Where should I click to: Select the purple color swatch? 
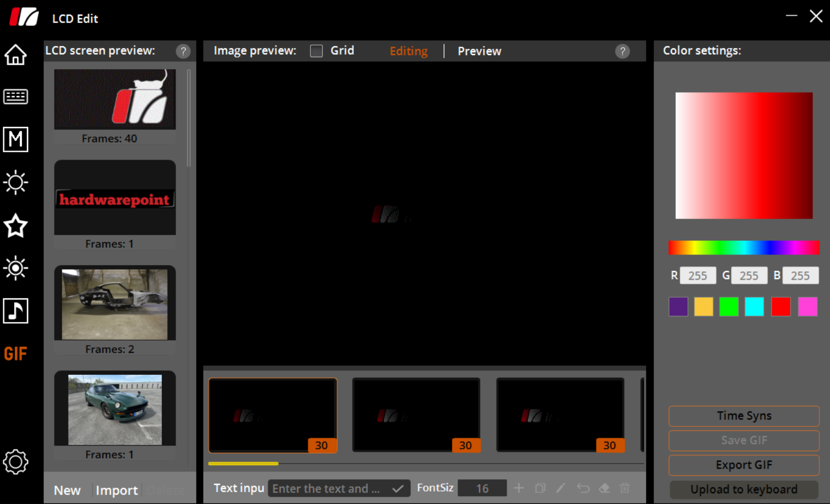678,307
